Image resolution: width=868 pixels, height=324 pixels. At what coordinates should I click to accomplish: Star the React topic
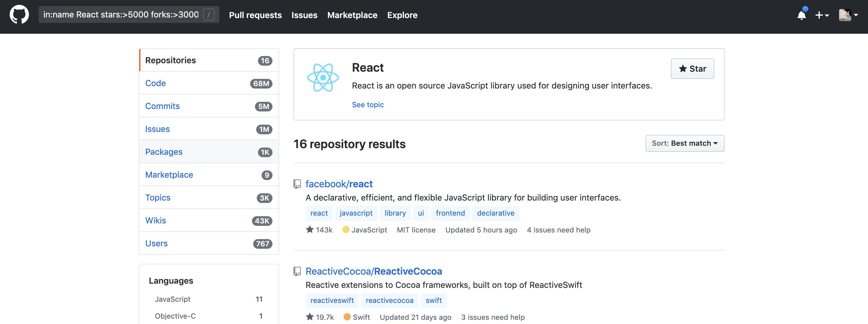692,69
